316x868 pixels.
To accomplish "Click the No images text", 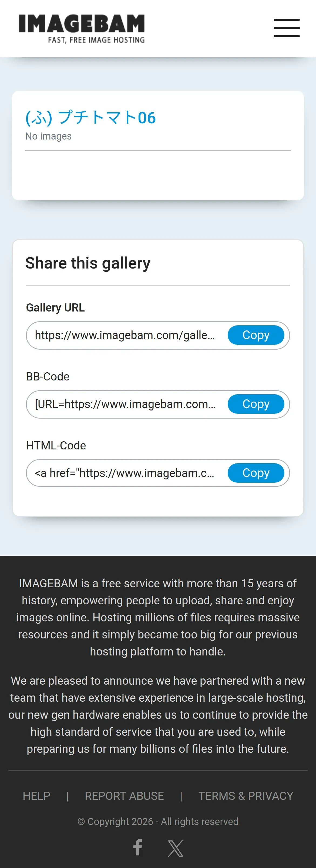I will coord(48,136).
